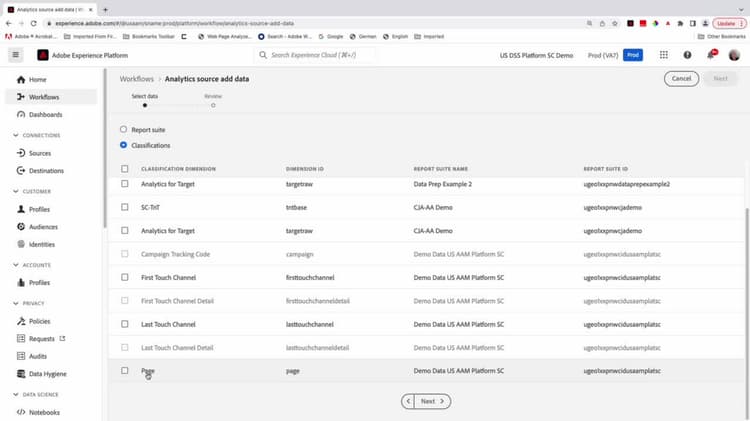
Task: Open the US DSS Platform SC Demo switcher
Action: tap(536, 55)
